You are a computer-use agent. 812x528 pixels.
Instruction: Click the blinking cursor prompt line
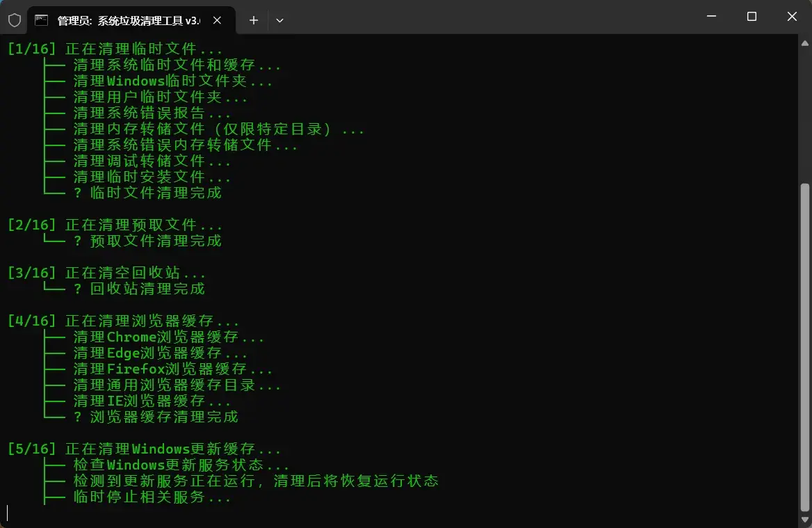[x=7, y=512]
